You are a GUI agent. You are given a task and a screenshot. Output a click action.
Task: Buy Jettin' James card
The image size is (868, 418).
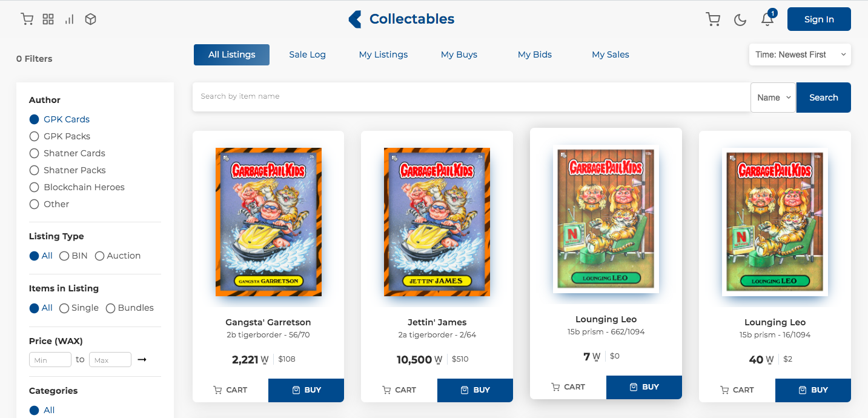pos(475,390)
